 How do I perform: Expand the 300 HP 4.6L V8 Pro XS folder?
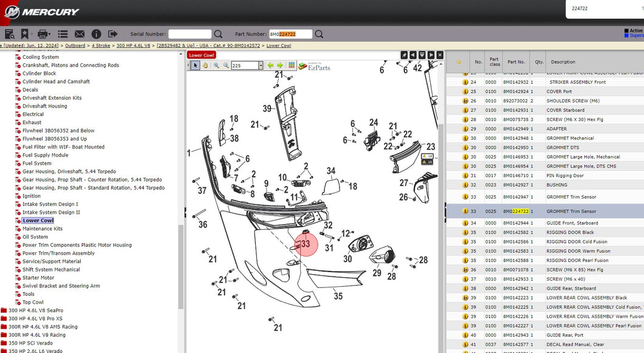click(4, 318)
